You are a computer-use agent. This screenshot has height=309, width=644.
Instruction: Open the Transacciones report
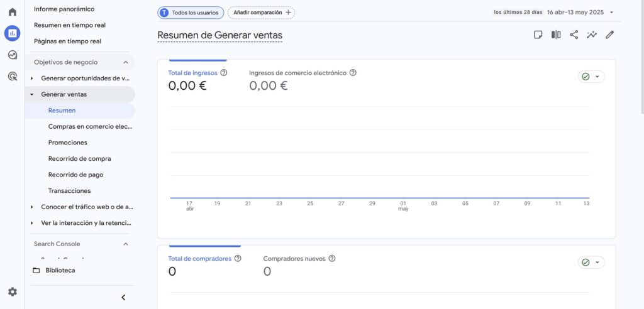[69, 191]
